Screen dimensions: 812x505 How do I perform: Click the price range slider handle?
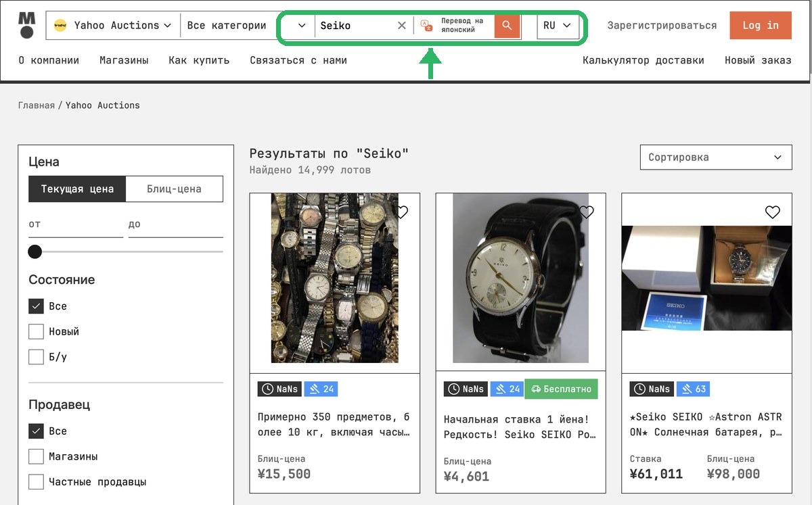click(35, 252)
